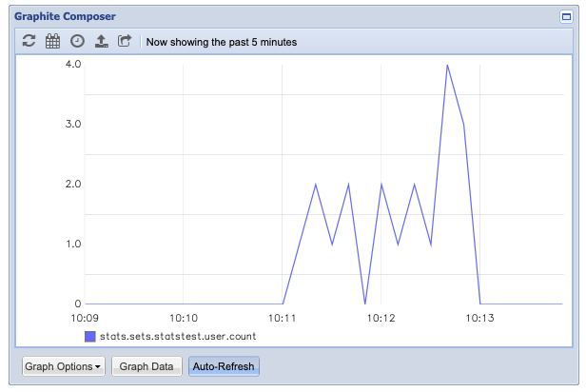Click the upload arrow toolbar icon

(x=101, y=41)
